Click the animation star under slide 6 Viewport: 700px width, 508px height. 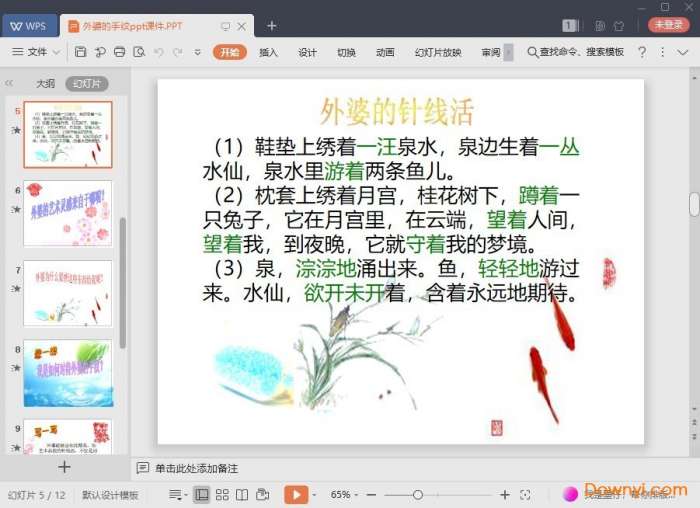[x=16, y=209]
